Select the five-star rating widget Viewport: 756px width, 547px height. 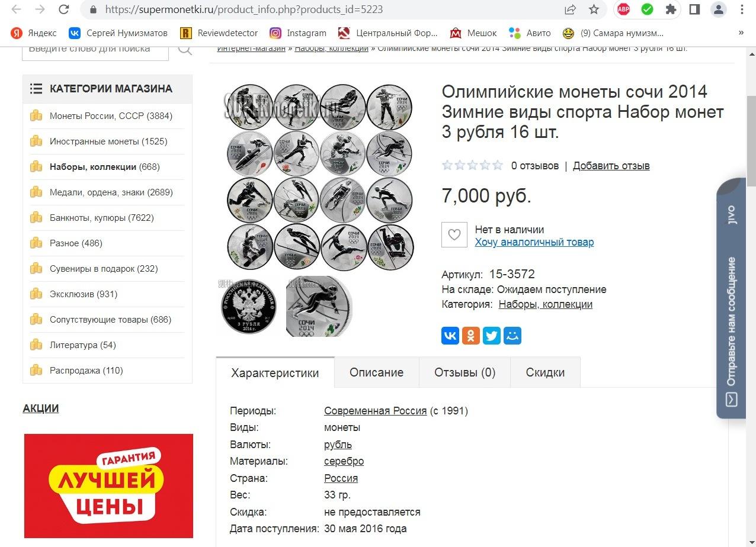(x=472, y=165)
